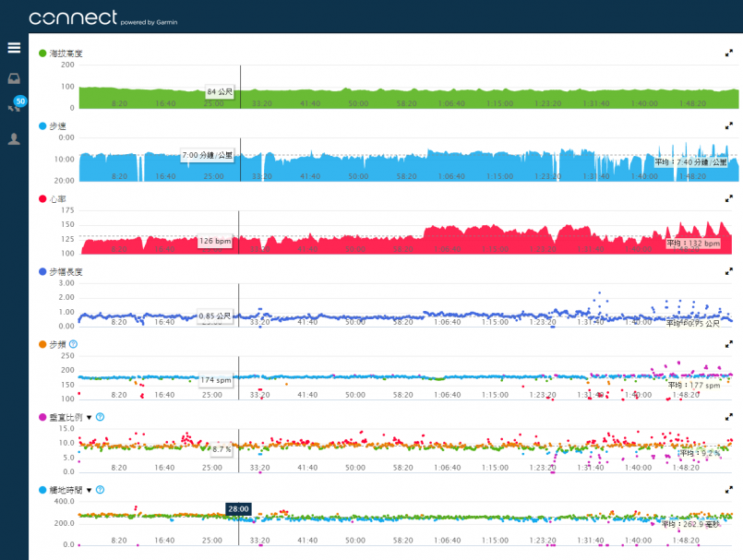Maximize the 觸地時間 ground contact chart
The height and width of the screenshot is (560, 743).
729,490
